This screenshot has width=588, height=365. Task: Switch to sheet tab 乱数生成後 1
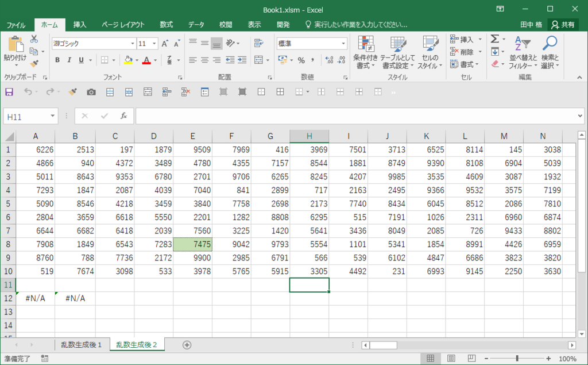(82, 345)
